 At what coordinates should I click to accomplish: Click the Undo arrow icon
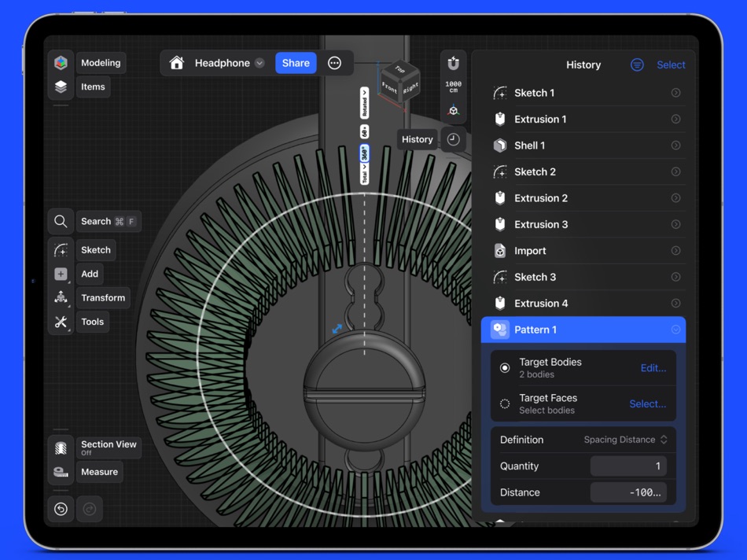pyautogui.click(x=61, y=509)
